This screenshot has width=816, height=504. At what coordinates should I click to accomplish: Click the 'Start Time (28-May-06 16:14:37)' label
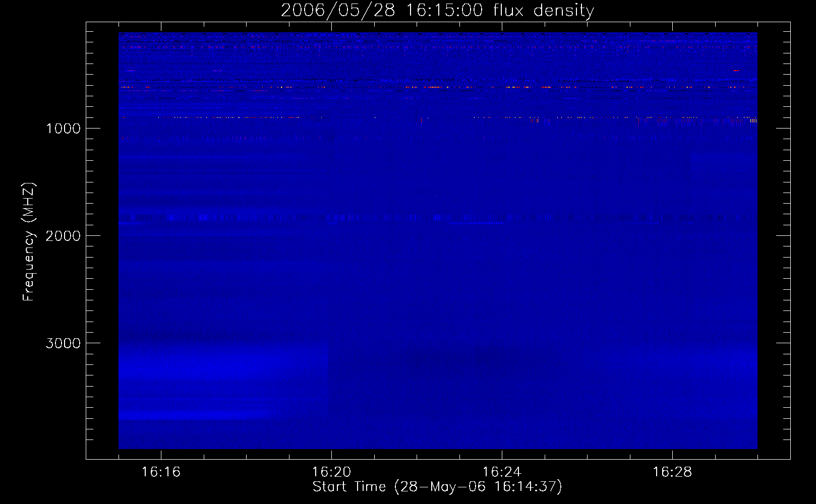[x=437, y=487]
